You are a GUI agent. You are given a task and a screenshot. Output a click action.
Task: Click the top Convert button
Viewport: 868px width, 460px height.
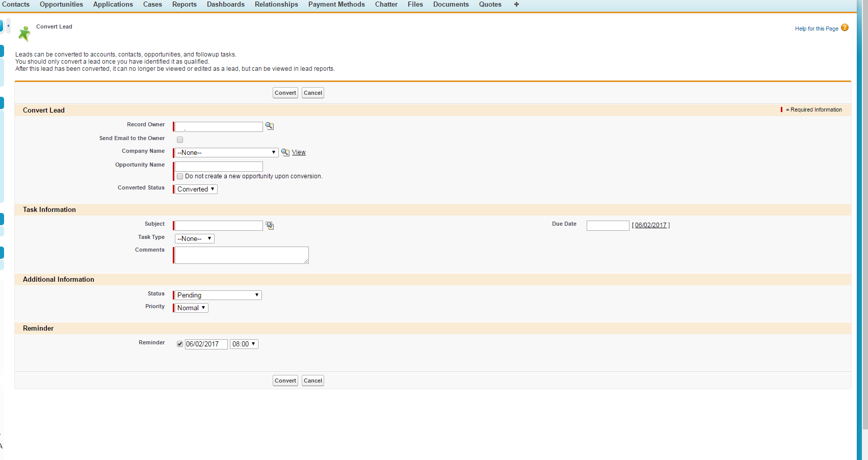285,93
